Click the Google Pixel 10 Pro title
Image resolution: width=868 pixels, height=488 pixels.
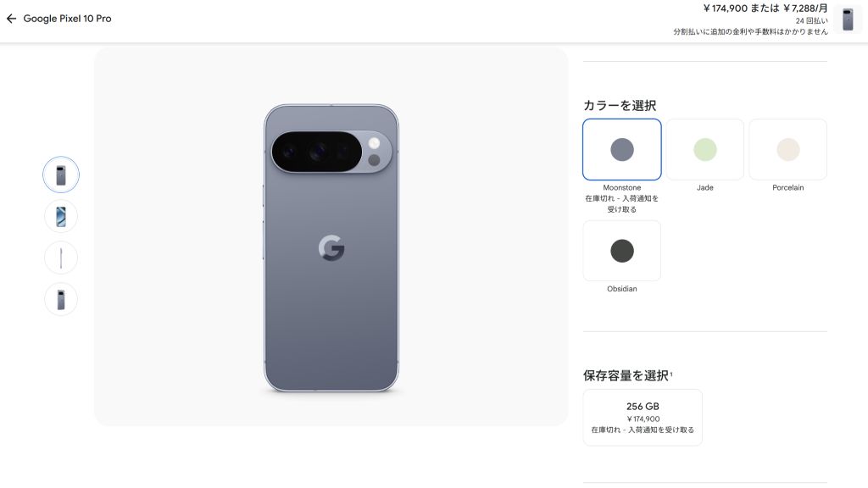pos(67,19)
